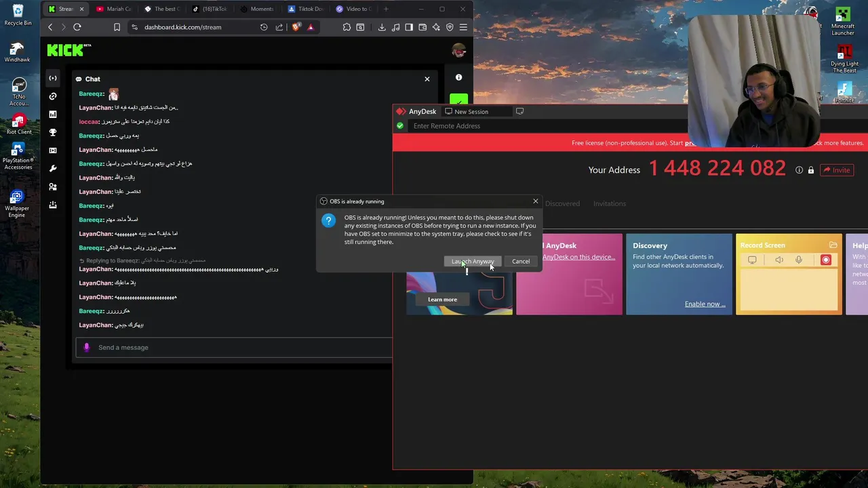
Task: Click Cancel in the OBS dialog
Action: 521,262
